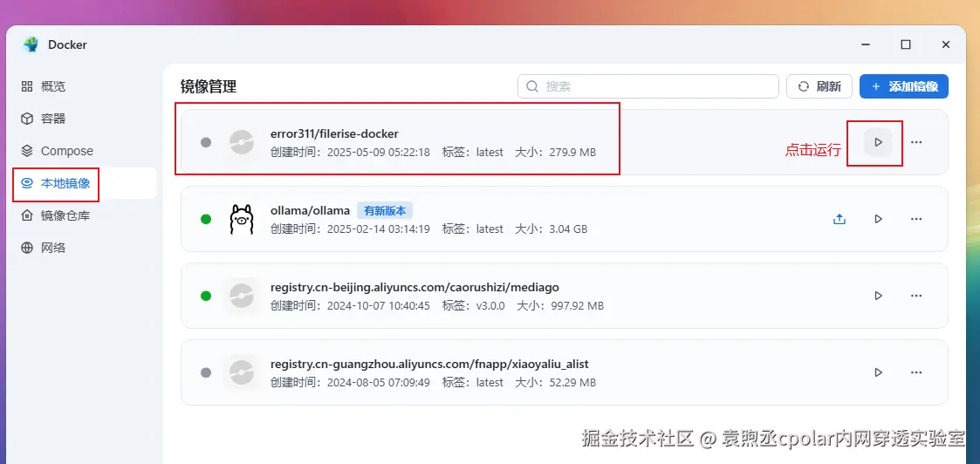Click creation time 2024-10-07 10:40:45

(379, 305)
